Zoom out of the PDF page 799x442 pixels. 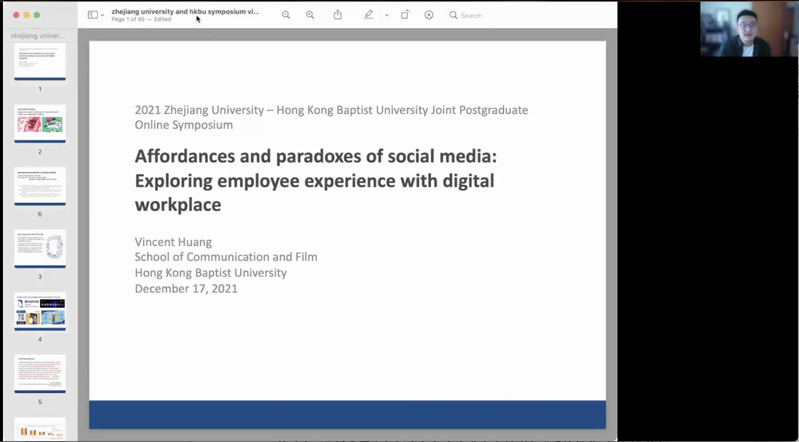coord(286,15)
